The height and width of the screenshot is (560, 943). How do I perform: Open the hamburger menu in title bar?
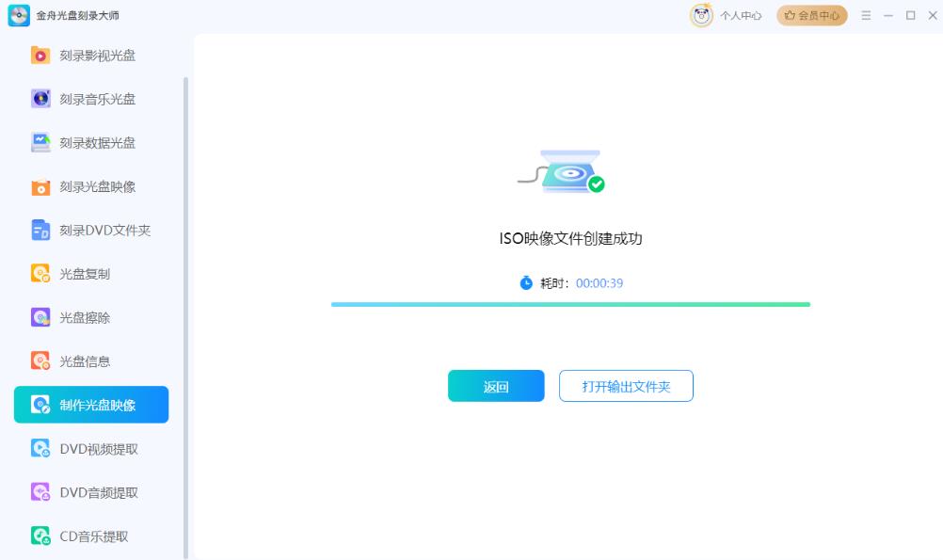866,16
